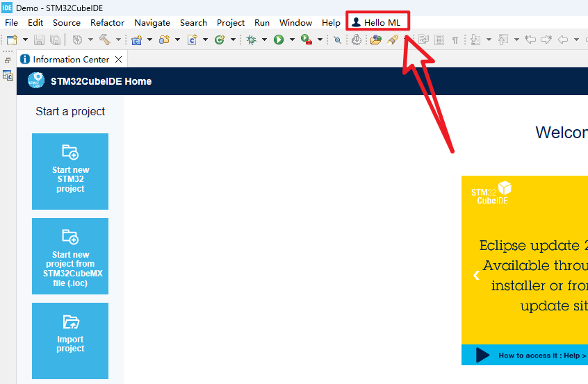The width and height of the screenshot is (588, 384).
Task: Click the Open Element folder icon
Action: (376, 40)
